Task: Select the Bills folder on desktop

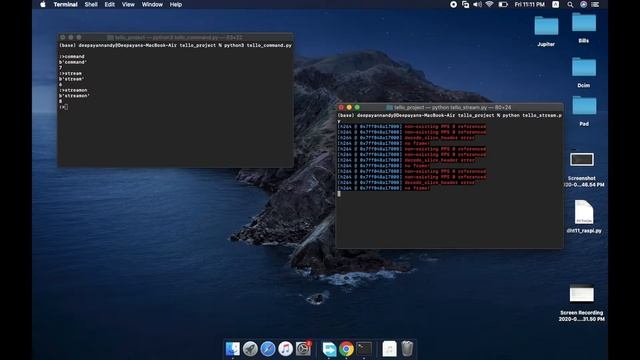Action: [584, 22]
